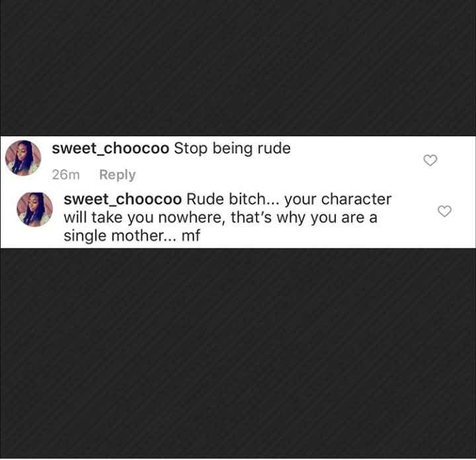Click the 26m timestamp
Viewport: 476px width, 460px height.
[66, 174]
